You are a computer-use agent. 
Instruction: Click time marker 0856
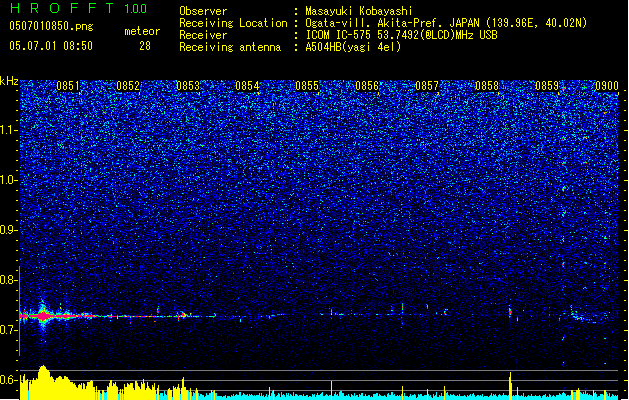[x=367, y=86]
